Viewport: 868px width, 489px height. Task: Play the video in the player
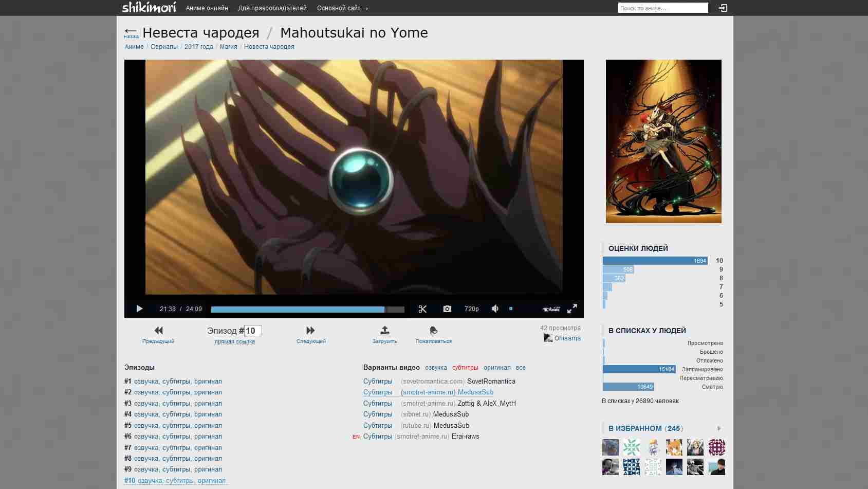[x=139, y=309]
